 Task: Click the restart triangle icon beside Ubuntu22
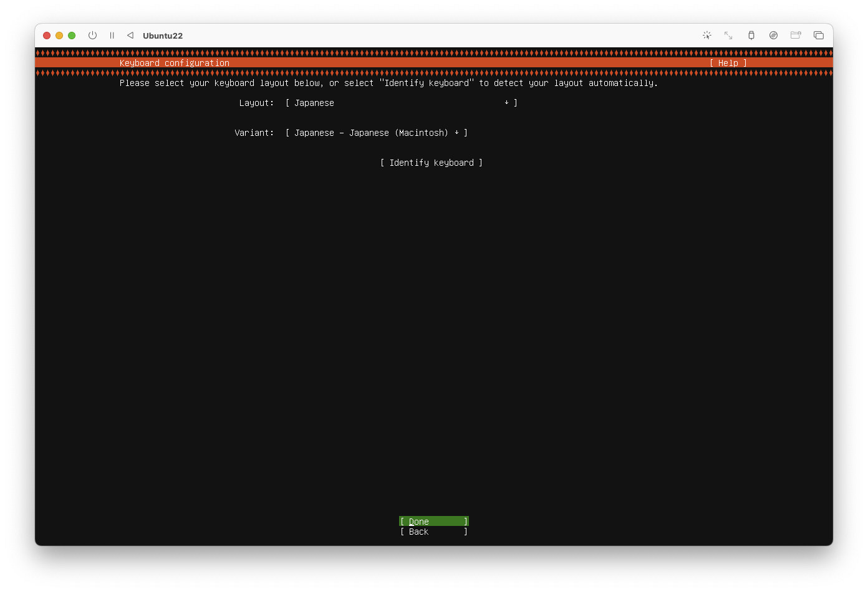point(130,36)
